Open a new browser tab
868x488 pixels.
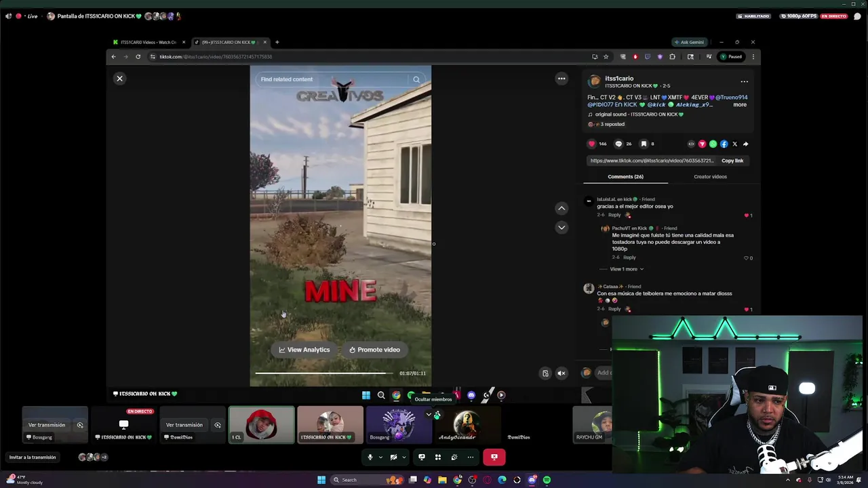(277, 42)
